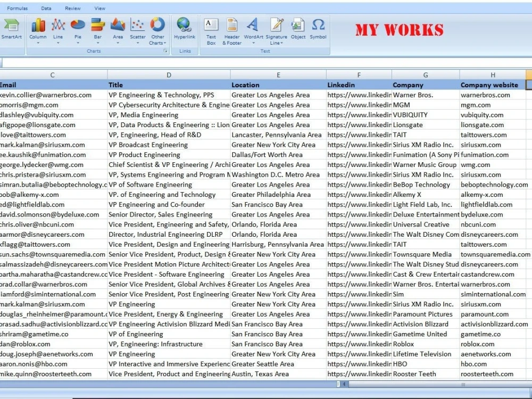Select the 'Email' header cell
Image resolution: width=532 pixels, height=399 pixels.
pos(54,85)
